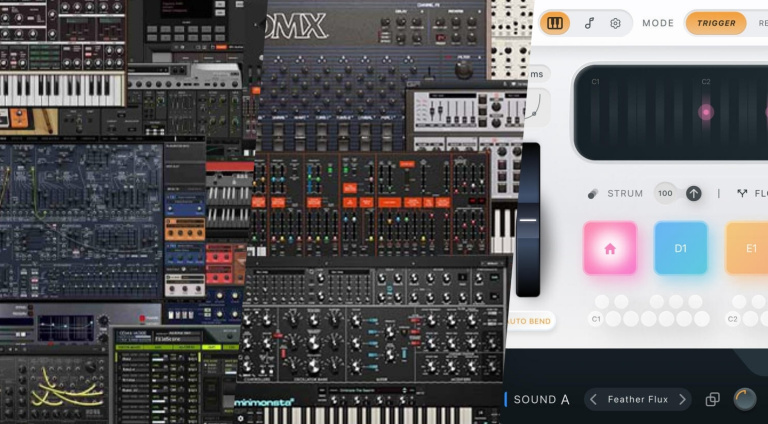
Task: Open the music note view
Action: [589, 23]
